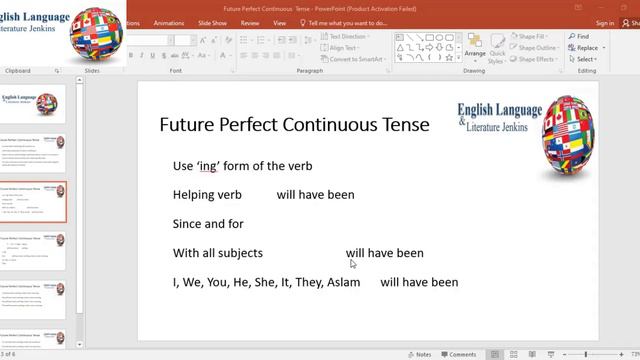Viewport: 640px width, 360px height.
Task: Open Add or Remove Columns dropdown
Action: (293, 56)
